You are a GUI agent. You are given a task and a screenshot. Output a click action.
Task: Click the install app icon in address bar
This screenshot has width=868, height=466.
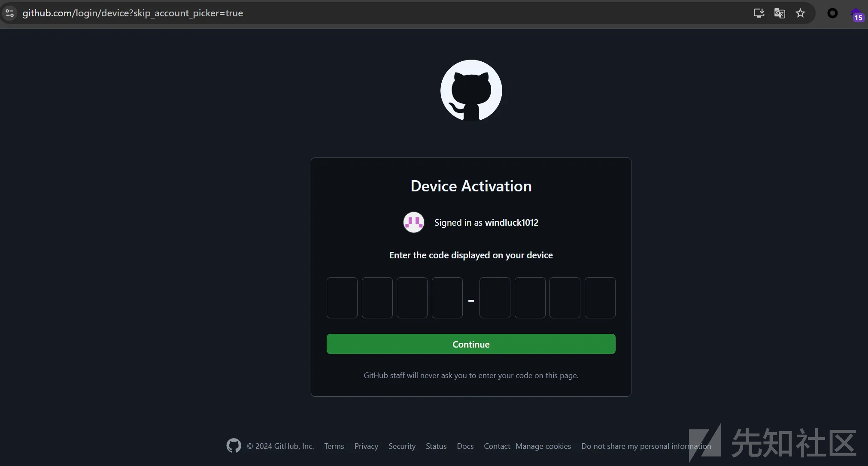759,13
